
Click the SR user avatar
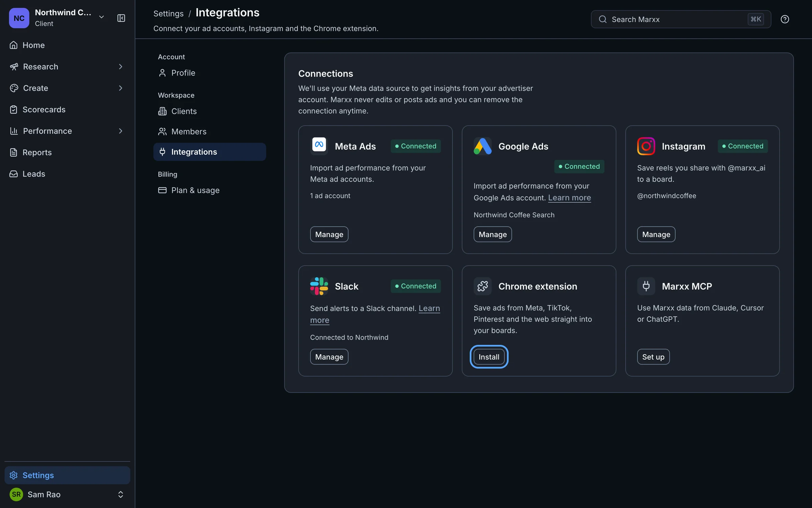coord(16,494)
